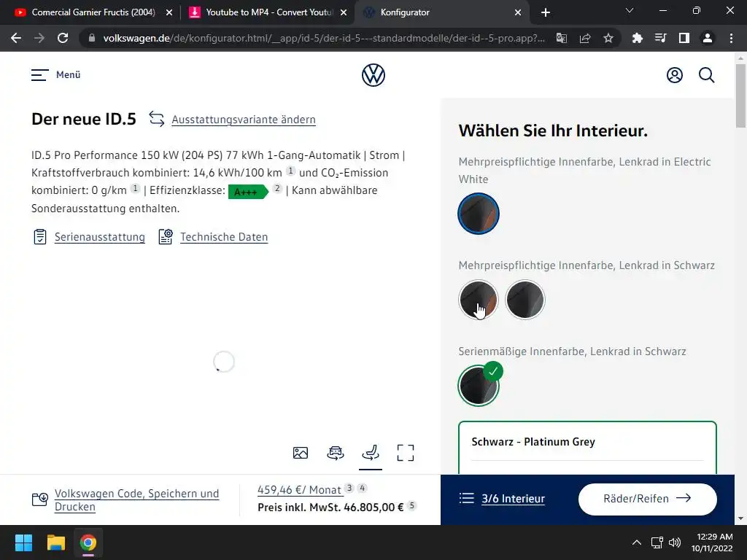Click the swap arrows icon beside Der neue ID.5
The width and height of the screenshot is (747, 560).
[156, 119]
